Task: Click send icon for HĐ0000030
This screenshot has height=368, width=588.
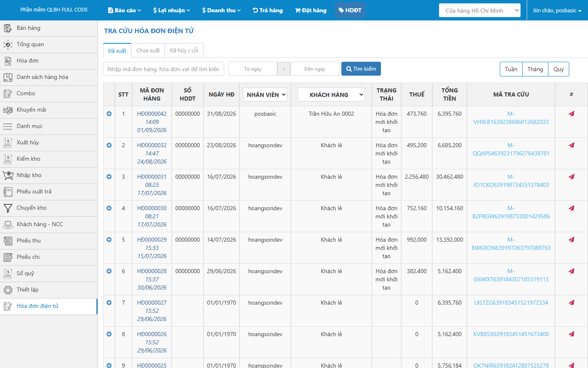Action: pyautogui.click(x=571, y=208)
